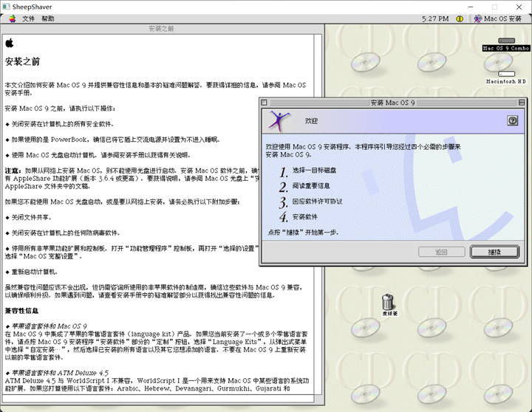Click the 继续 button

coord(494,252)
